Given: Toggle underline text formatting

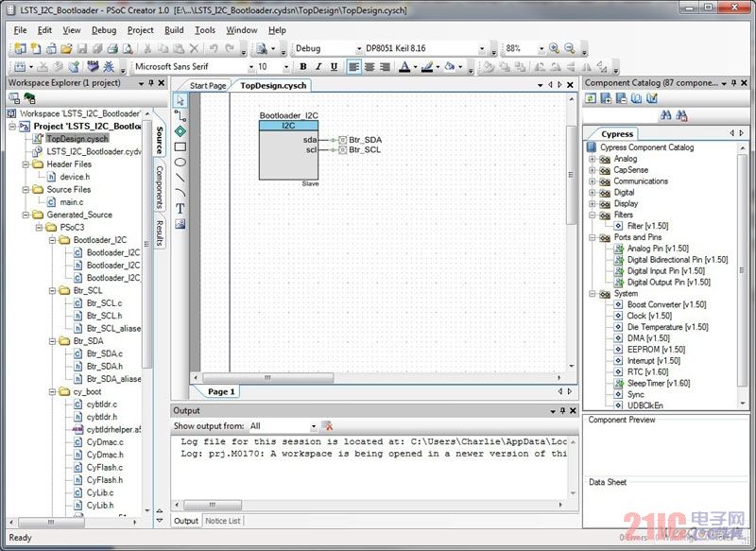Looking at the screenshot, I should point(335,67).
